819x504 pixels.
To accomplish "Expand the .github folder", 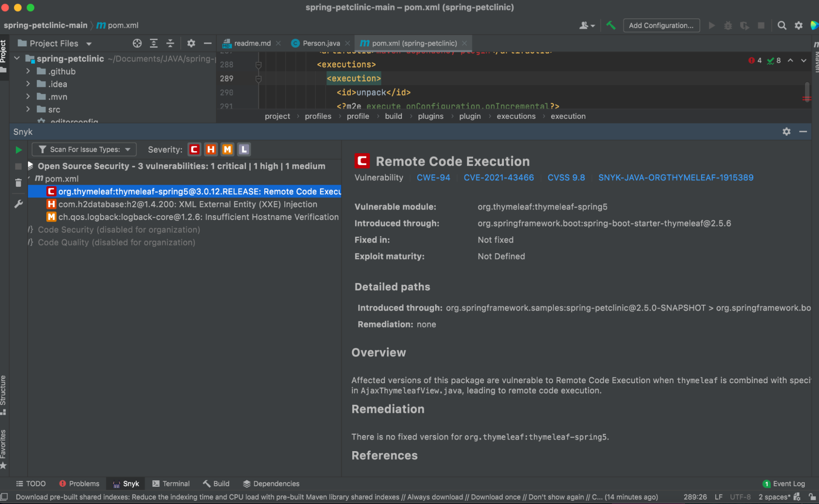I will [28, 71].
